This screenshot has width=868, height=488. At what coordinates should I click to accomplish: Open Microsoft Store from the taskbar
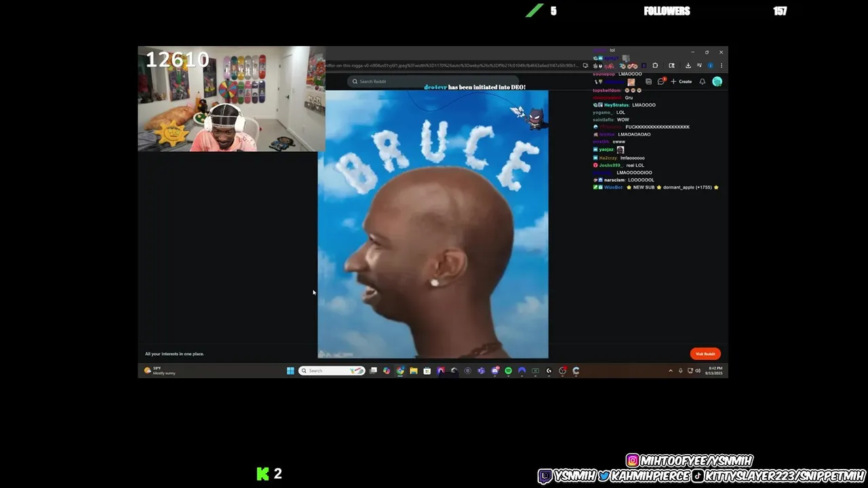[x=427, y=371]
